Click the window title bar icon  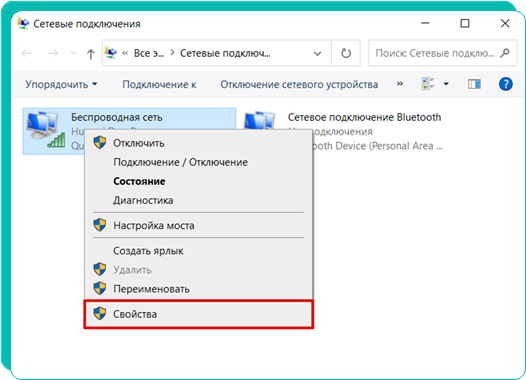pos(23,23)
